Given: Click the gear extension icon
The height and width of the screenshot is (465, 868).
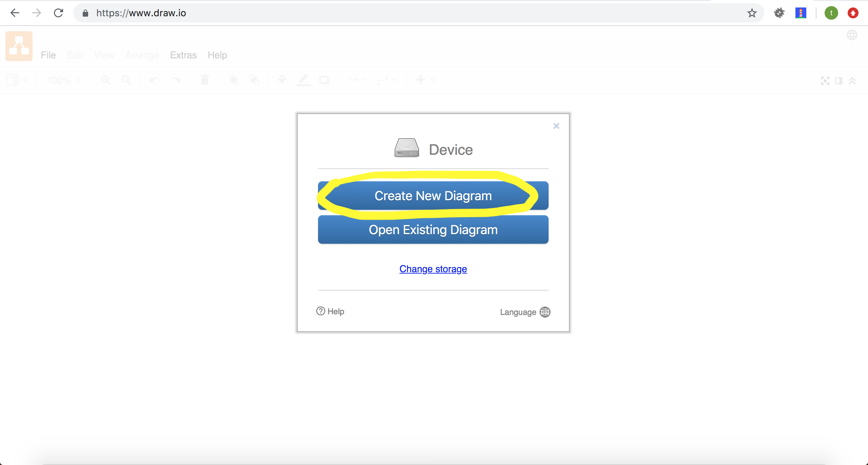Looking at the screenshot, I should click(x=779, y=13).
